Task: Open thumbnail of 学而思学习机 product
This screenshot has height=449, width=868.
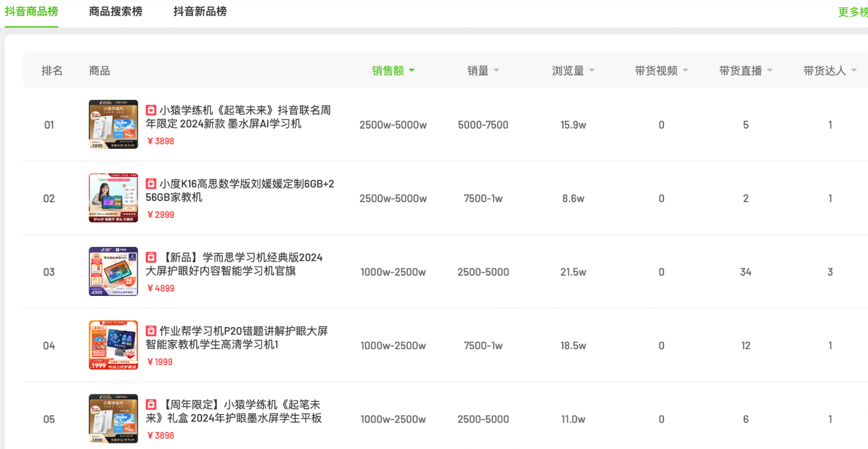Action: [x=113, y=271]
